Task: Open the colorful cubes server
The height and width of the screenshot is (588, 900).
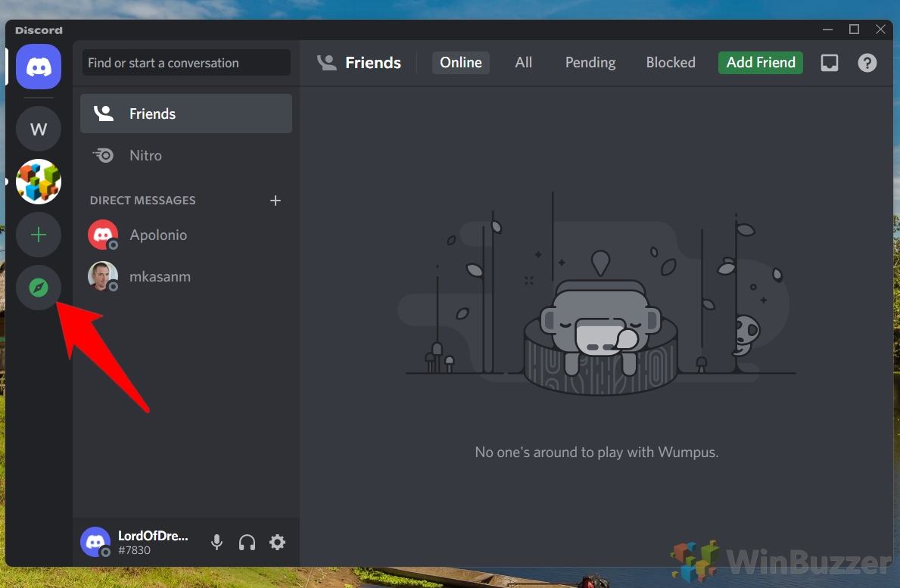Action: 39,182
